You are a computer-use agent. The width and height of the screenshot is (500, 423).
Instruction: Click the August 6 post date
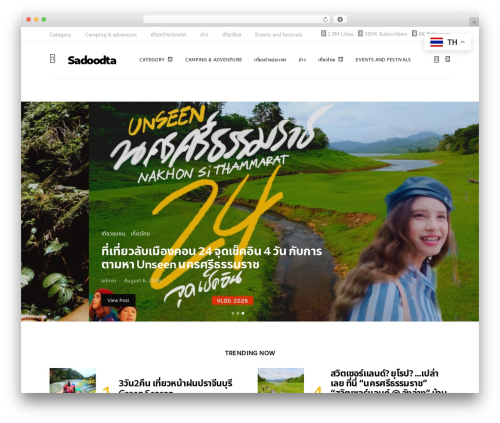click(142, 281)
